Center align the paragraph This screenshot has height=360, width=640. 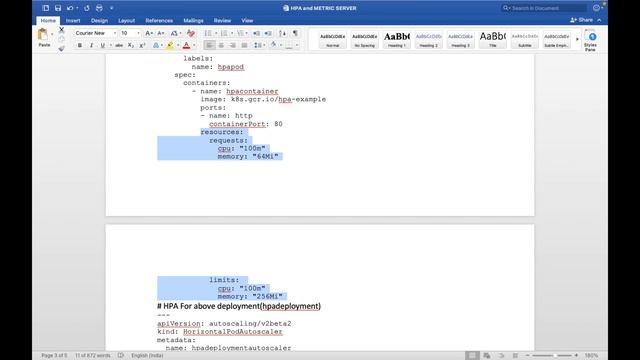coord(221,45)
